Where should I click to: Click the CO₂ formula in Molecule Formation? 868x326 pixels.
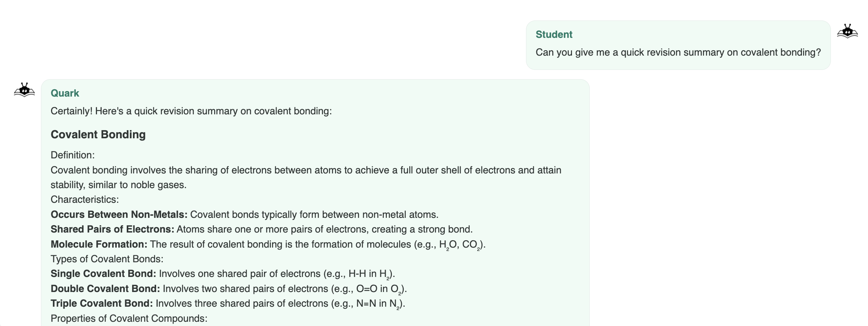point(471,244)
